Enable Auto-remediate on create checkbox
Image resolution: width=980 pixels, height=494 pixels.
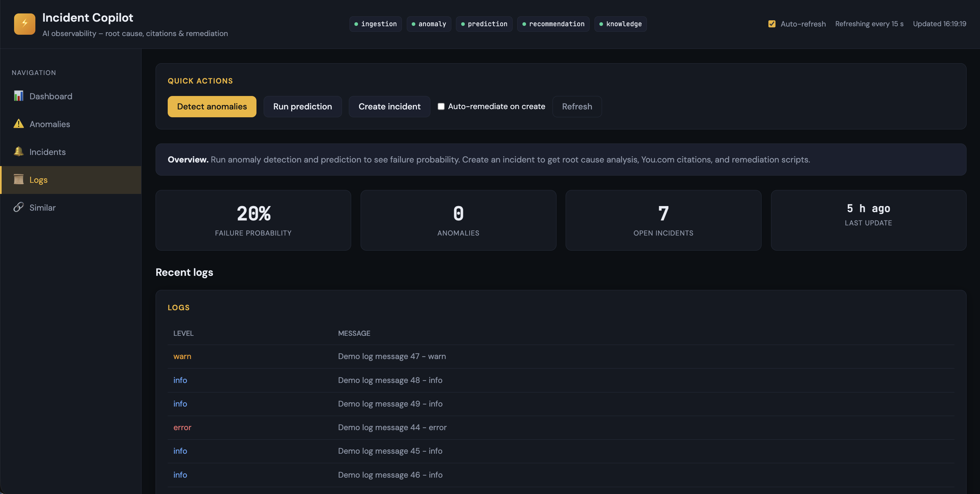coord(441,106)
